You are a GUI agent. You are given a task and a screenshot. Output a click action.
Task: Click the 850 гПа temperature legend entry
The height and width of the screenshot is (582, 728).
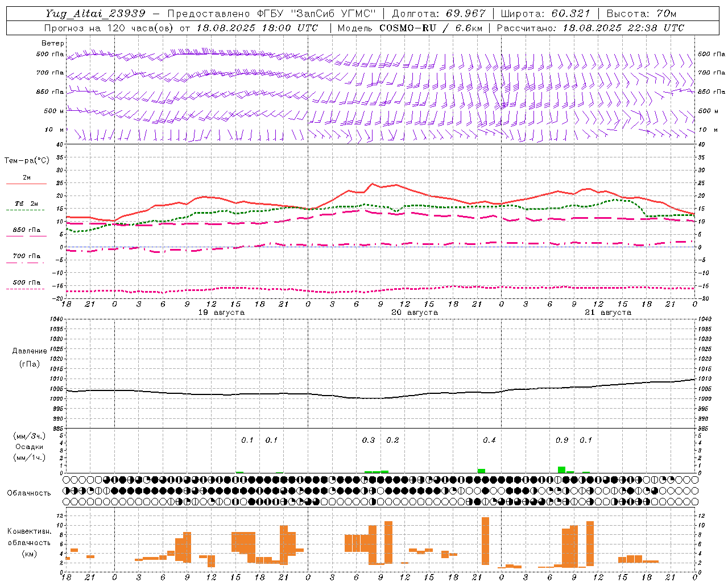pos(26,230)
